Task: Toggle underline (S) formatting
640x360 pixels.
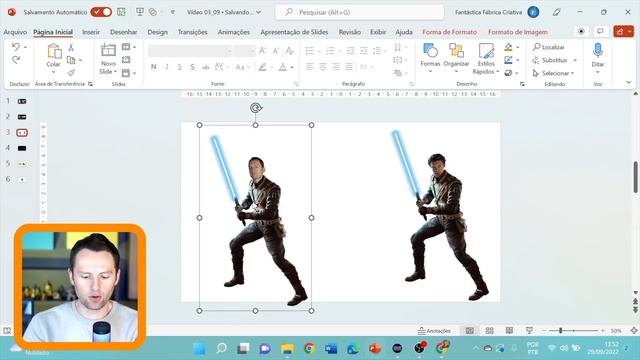Action: point(180,67)
